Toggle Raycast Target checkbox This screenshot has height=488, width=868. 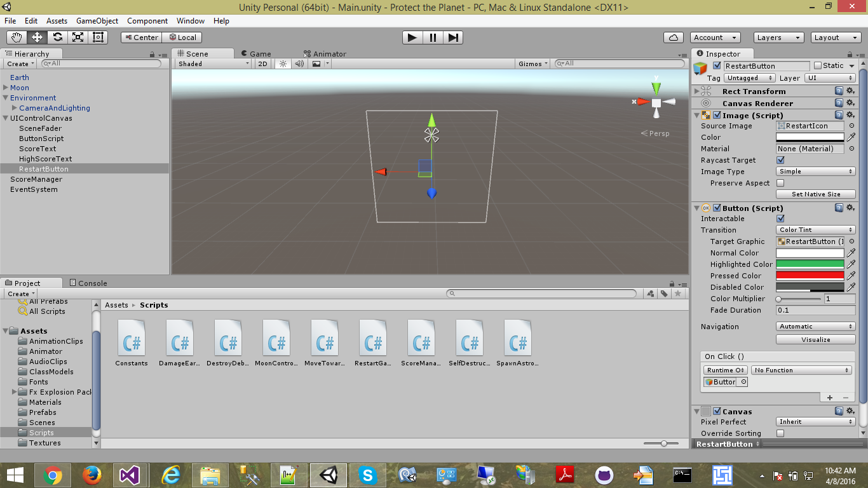pyautogui.click(x=780, y=160)
